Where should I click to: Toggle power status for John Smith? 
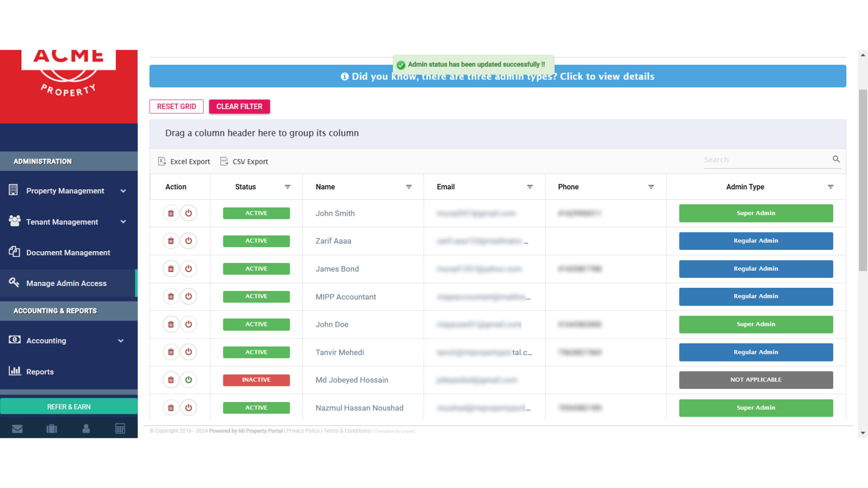pyautogui.click(x=189, y=213)
